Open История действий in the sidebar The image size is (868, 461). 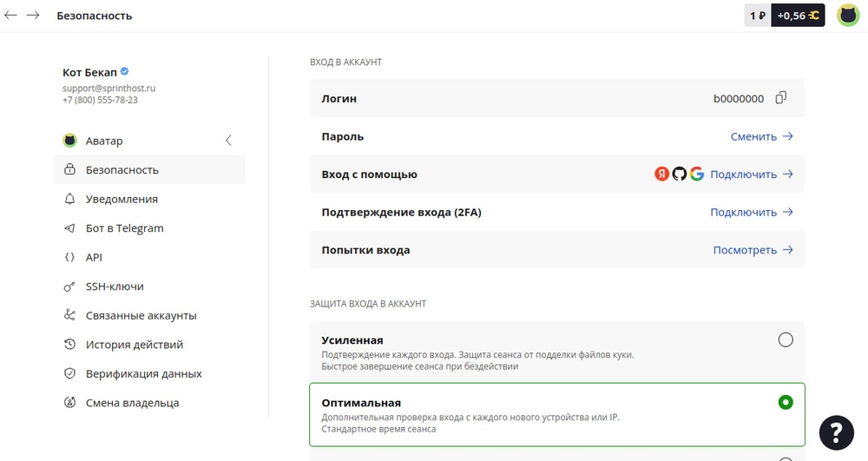[x=134, y=345]
